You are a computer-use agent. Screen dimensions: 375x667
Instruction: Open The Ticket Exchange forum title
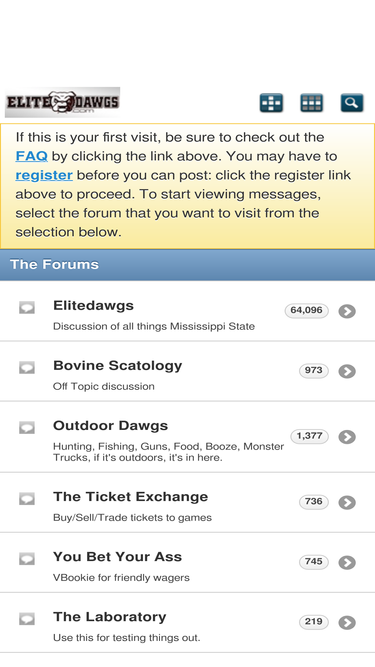[x=131, y=497]
